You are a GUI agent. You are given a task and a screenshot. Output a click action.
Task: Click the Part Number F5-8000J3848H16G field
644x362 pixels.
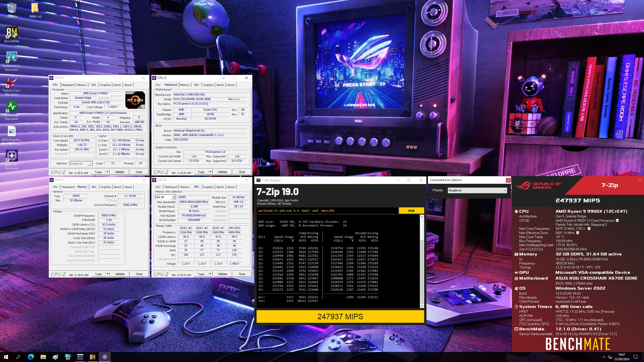[x=194, y=215]
